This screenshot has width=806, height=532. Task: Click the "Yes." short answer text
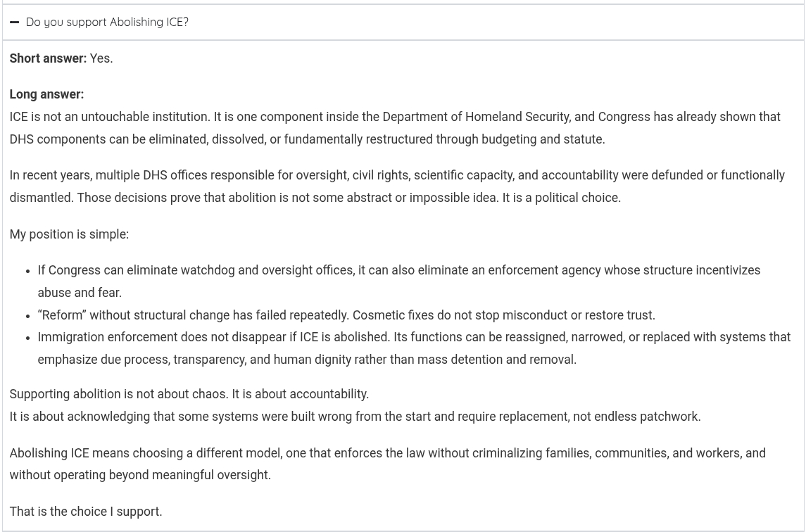point(101,58)
